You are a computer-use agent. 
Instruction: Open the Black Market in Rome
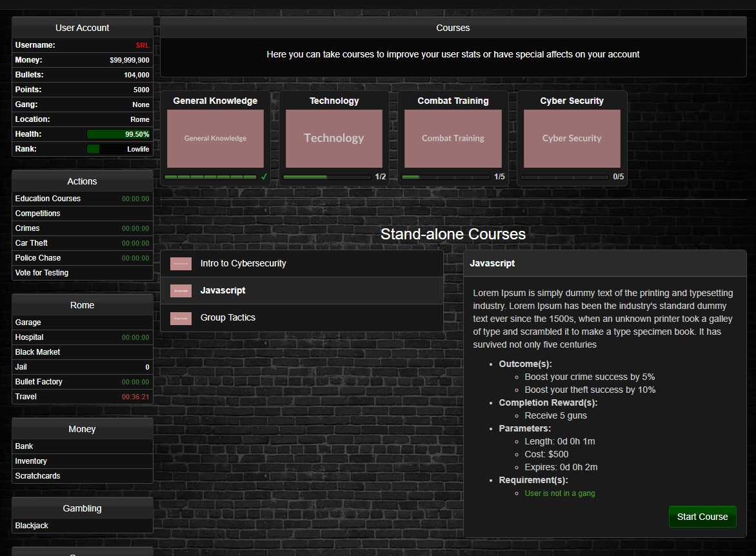tap(38, 352)
